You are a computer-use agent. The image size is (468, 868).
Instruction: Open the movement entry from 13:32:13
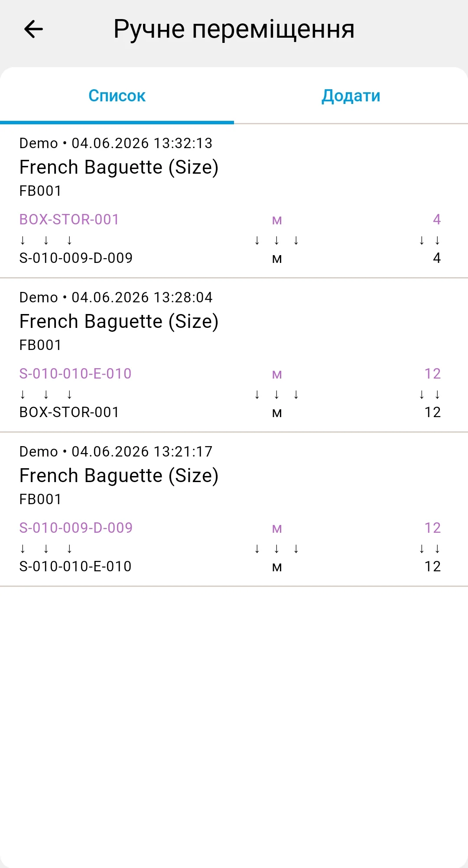[234, 201]
